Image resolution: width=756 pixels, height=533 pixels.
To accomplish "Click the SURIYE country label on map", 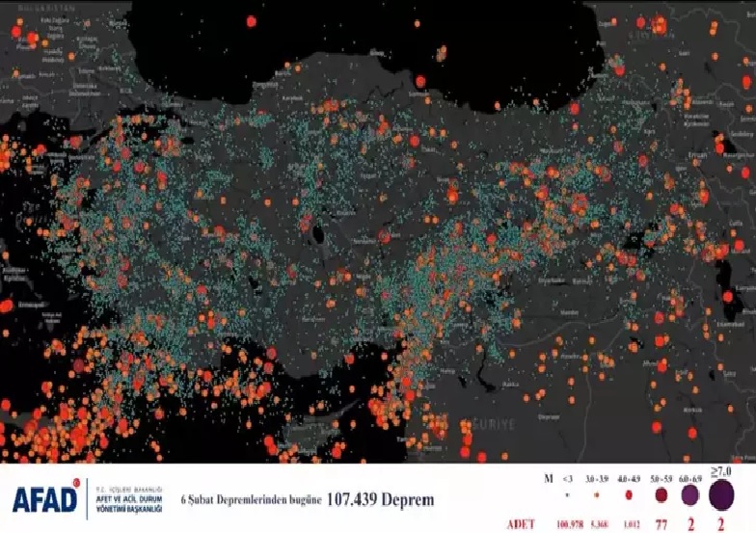I will coord(498,423).
